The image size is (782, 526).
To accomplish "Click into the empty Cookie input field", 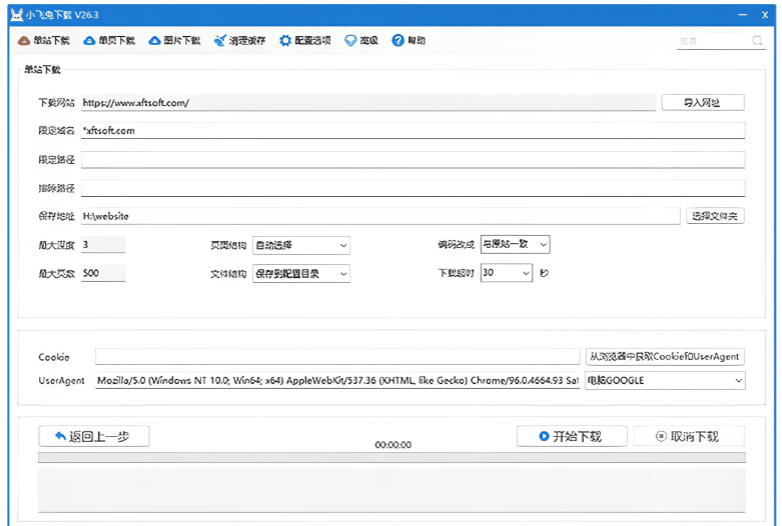I will [337, 357].
